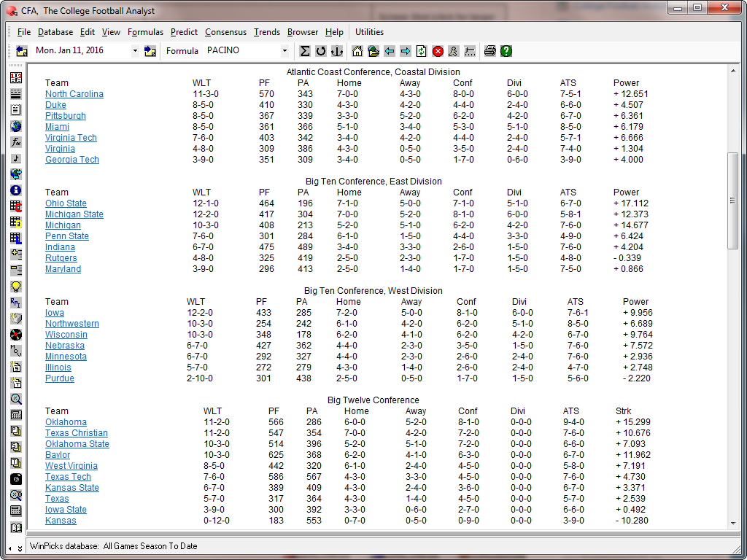747x560 pixels.
Task: Click the scrollbar down arrow
Action: click(x=732, y=523)
